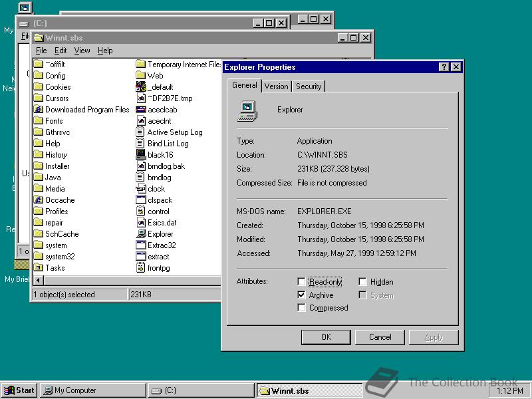Select the aceclcab file icon
This screenshot has width=532, height=399.
pyautogui.click(x=140, y=109)
